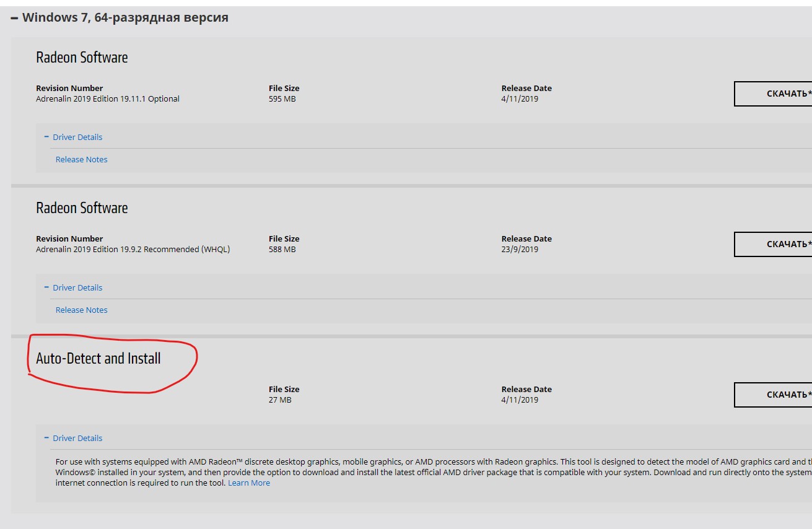The height and width of the screenshot is (529, 812).
Task: Download Adrenalin 19.9.2 Recommended WHQL driver
Action: (x=782, y=244)
